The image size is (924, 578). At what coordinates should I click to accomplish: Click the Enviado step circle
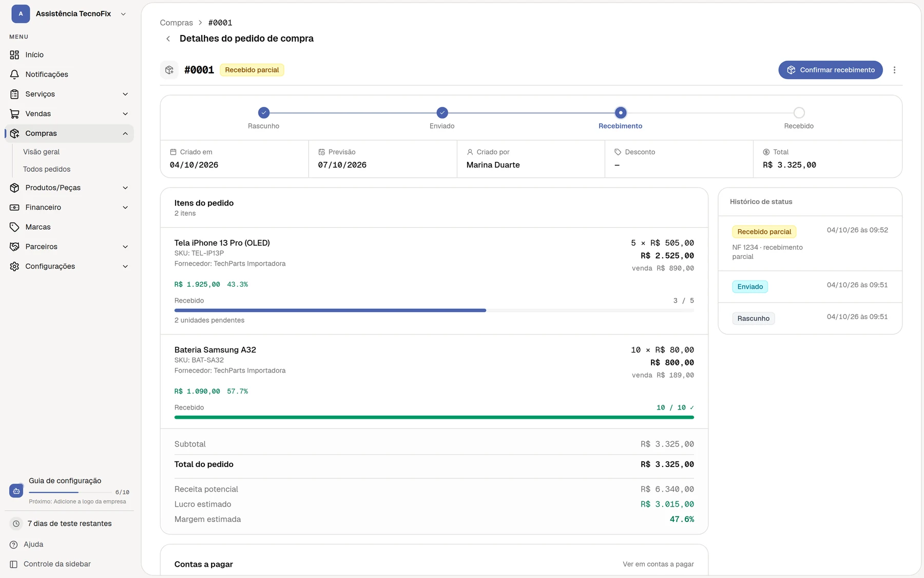[x=442, y=113]
